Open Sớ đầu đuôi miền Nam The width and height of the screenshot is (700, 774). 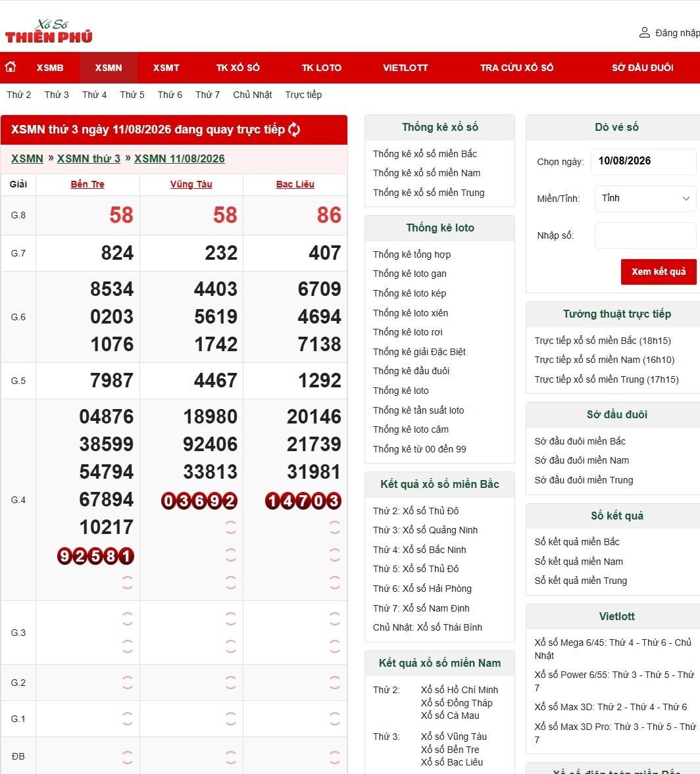pos(582,460)
